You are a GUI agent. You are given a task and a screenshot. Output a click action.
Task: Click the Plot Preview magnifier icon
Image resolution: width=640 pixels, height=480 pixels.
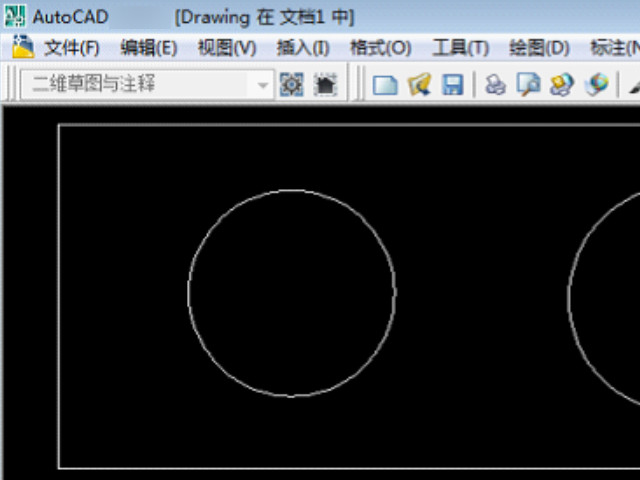point(529,85)
